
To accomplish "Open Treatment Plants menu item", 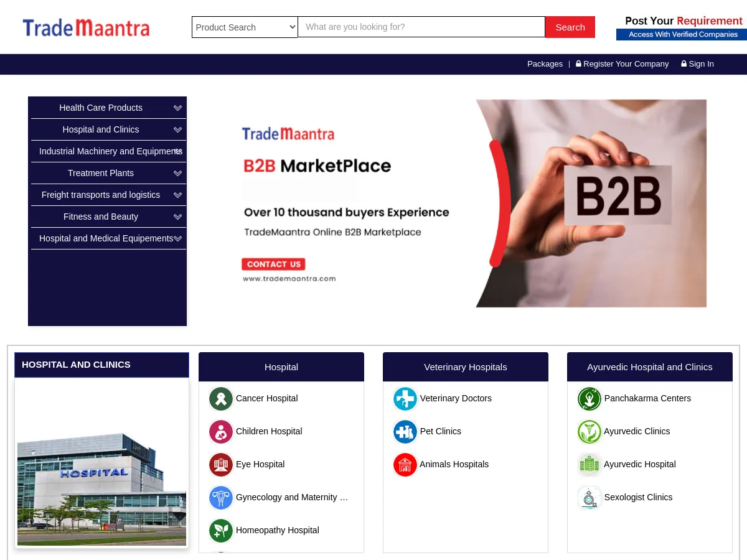I will point(101,173).
